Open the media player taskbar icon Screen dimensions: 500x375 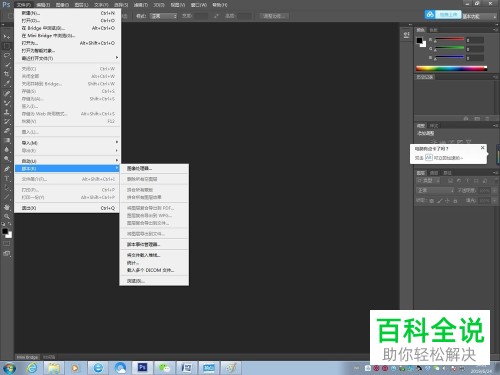[x=76, y=368]
